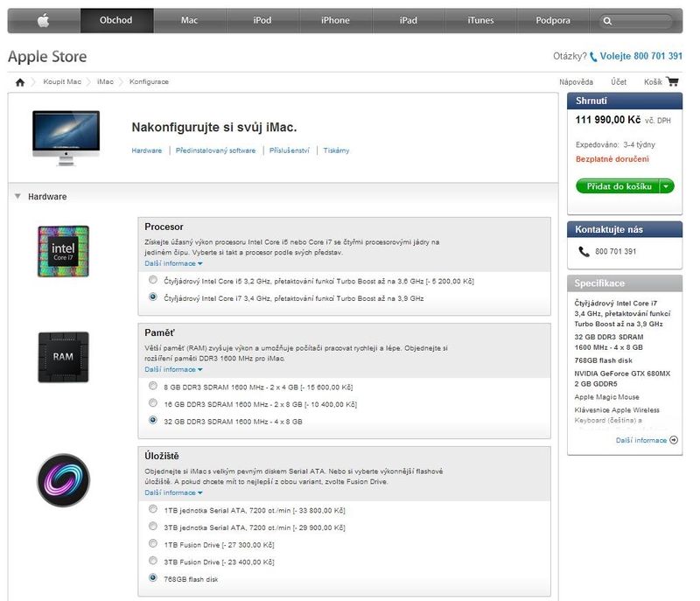
Task: Collapse the Hardware section triangle
Action: 17,196
